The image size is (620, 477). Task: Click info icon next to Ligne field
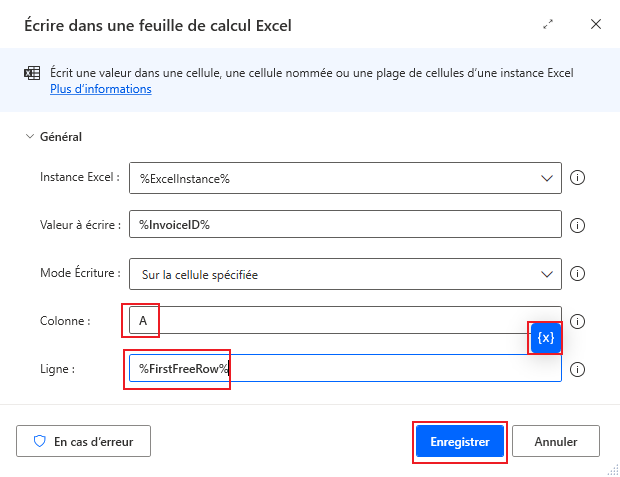click(577, 369)
